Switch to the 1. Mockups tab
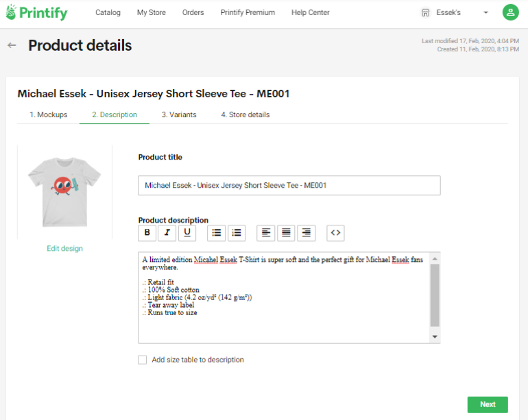Viewport: 528px width, 420px height. (49, 114)
